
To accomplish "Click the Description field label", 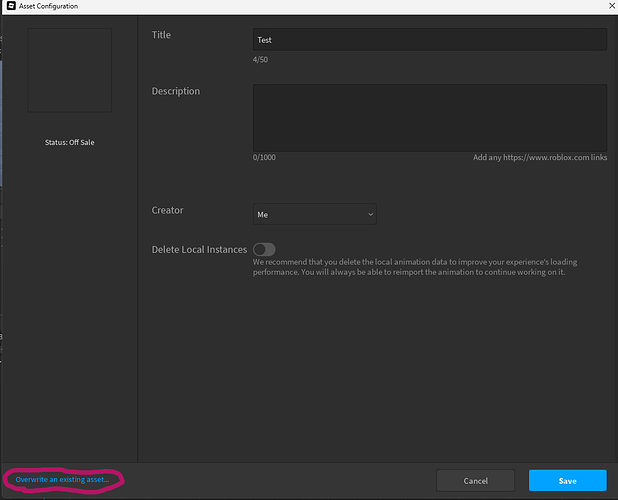I will click(176, 91).
